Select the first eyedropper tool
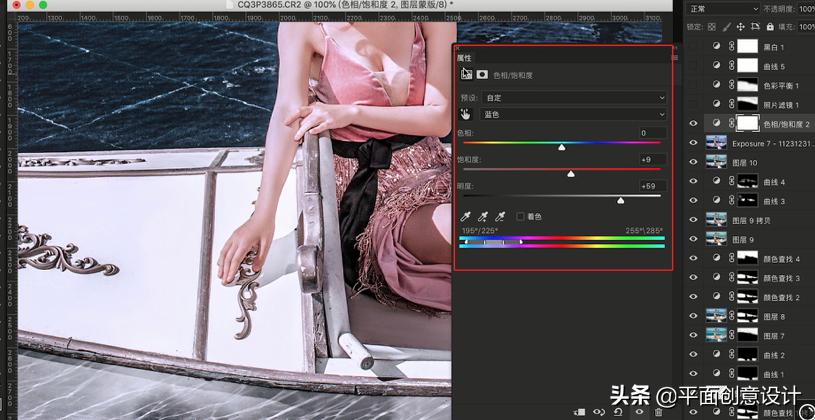 click(x=465, y=216)
